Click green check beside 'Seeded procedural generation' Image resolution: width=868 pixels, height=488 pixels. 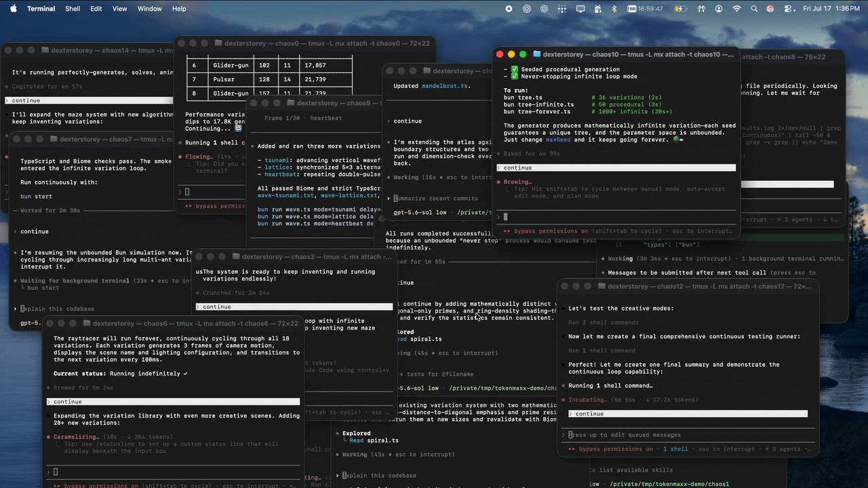[515, 69]
